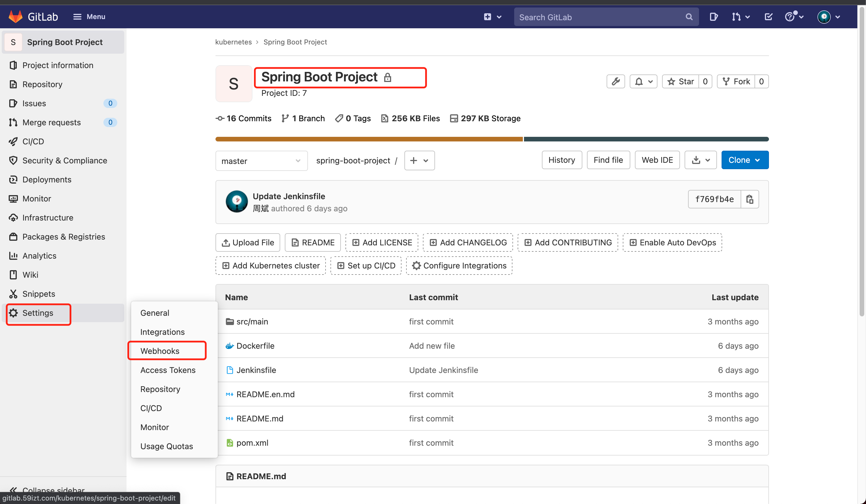
Task: Open the Dockerfile
Action: click(x=255, y=346)
